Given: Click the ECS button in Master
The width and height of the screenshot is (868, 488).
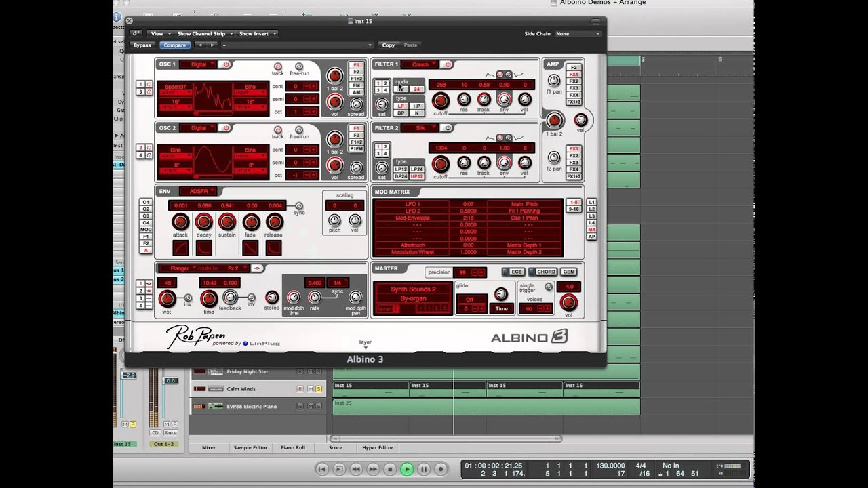Looking at the screenshot, I should [x=513, y=272].
